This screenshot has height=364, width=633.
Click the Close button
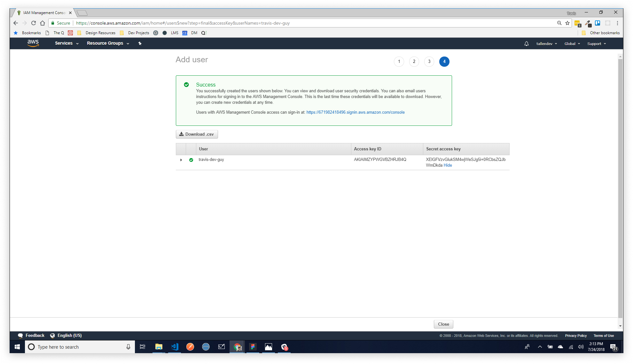click(443, 324)
